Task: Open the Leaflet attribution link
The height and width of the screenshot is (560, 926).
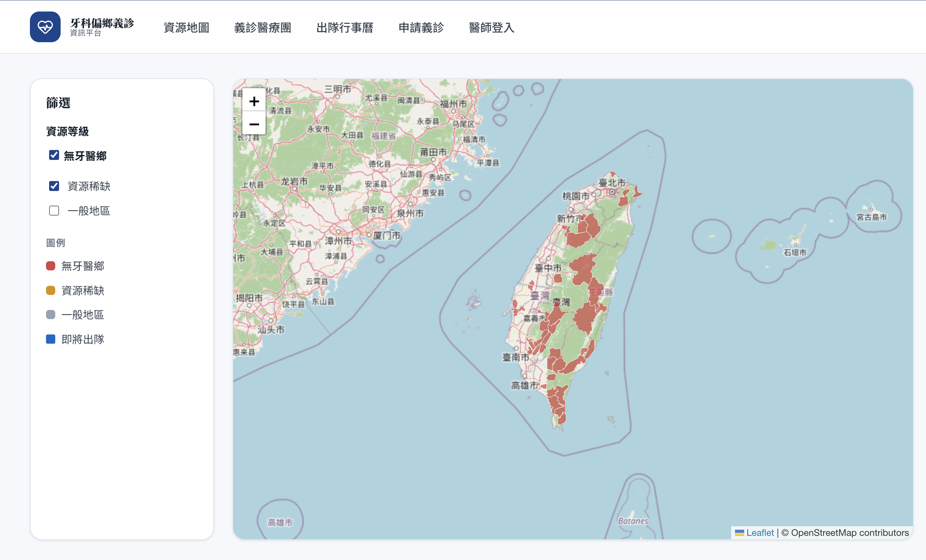Action: point(760,533)
